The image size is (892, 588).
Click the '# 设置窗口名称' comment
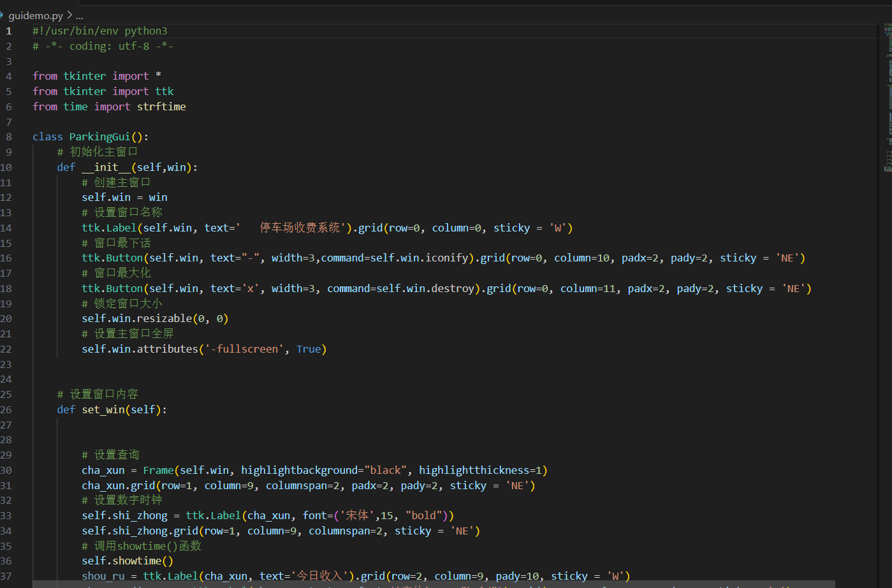[122, 212]
